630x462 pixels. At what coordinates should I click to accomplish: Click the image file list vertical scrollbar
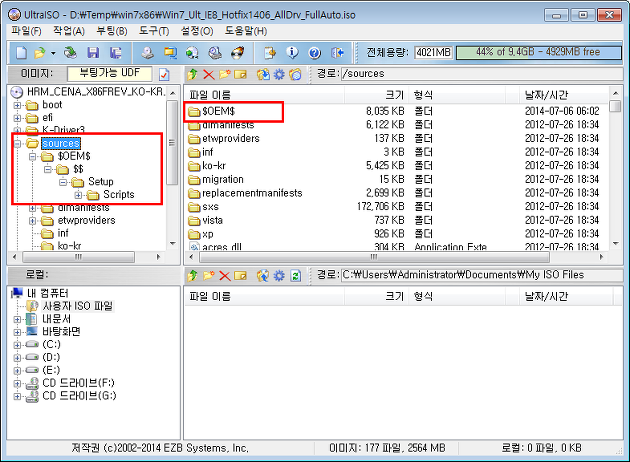[615, 169]
